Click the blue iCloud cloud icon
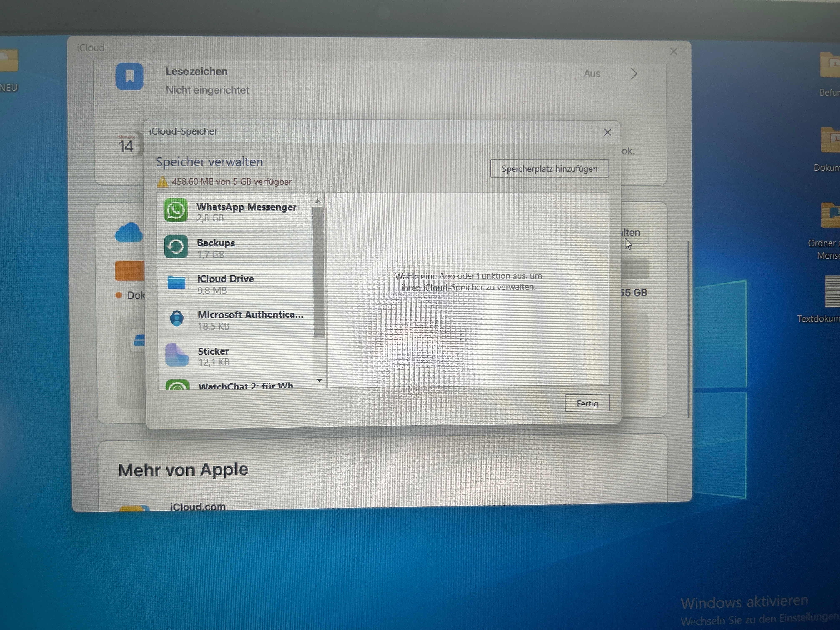840x630 pixels. click(x=129, y=232)
